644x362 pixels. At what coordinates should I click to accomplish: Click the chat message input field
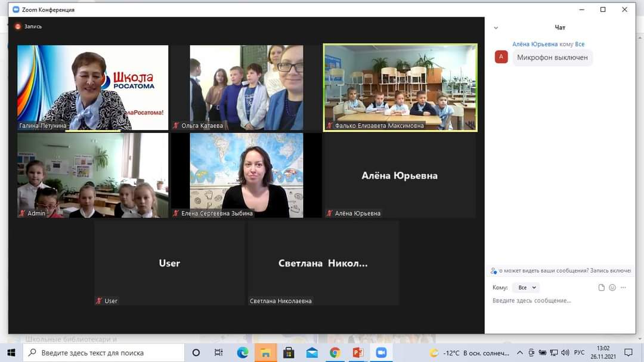[560, 301]
